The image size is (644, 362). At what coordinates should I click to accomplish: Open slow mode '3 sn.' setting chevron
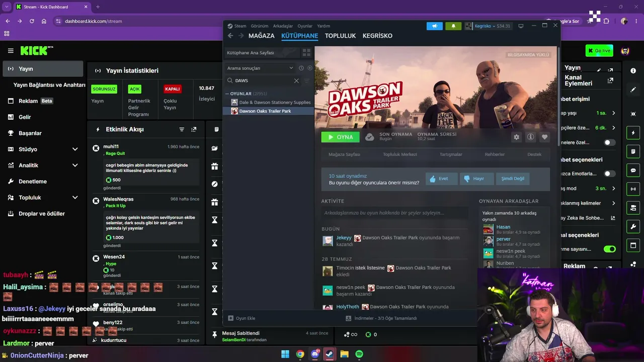click(x=613, y=189)
